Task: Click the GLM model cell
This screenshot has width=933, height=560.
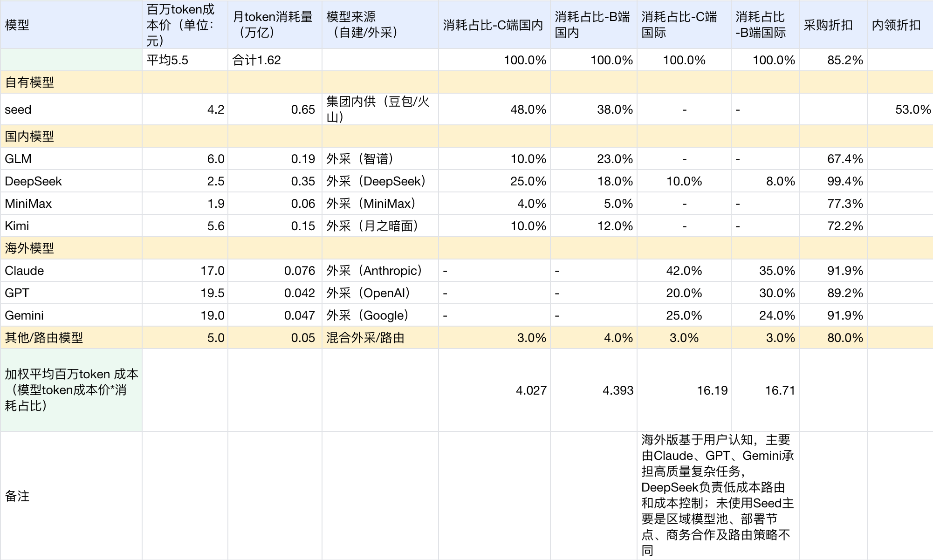Action: [71, 159]
